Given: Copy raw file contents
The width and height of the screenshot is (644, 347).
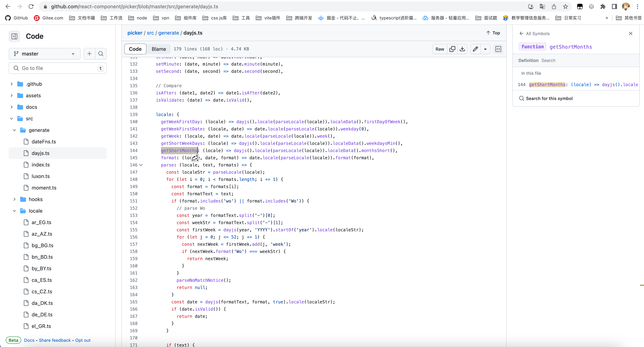Looking at the screenshot, I should 452,49.
